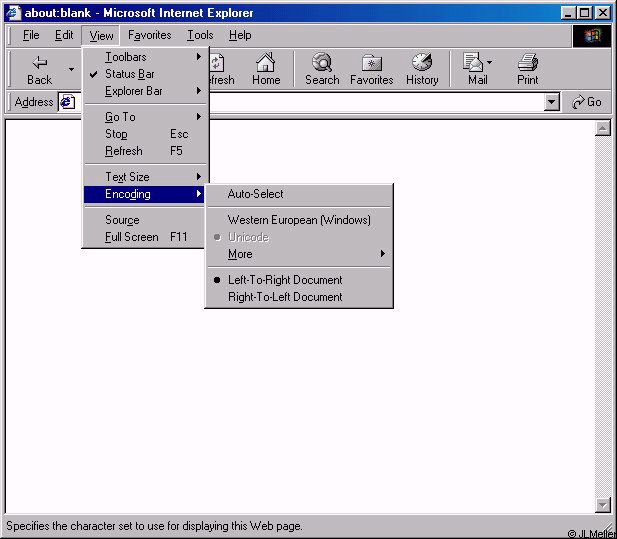
Task: Click the Mail toolbar icon
Action: click(x=475, y=63)
